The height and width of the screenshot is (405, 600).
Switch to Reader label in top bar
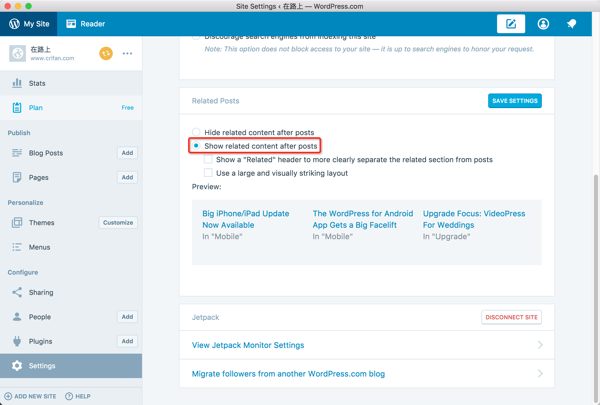coord(93,24)
